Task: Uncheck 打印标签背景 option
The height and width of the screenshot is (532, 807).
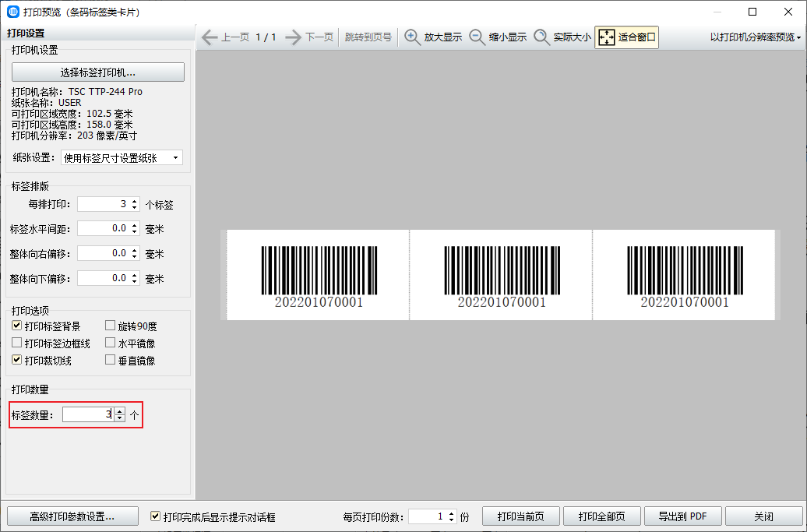Action: click(16, 326)
